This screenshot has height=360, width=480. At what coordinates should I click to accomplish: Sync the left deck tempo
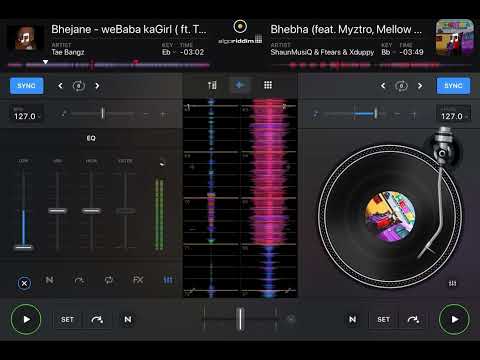coord(26,86)
